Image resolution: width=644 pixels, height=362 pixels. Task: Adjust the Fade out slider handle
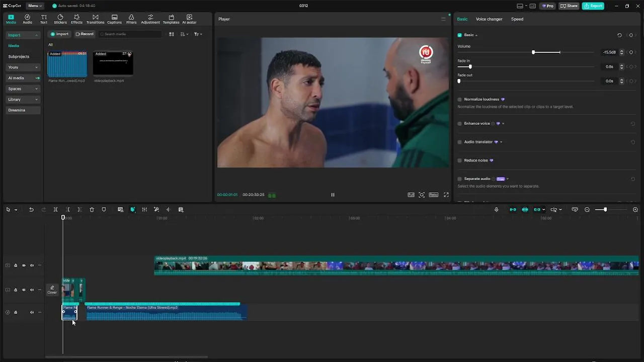coord(459,81)
